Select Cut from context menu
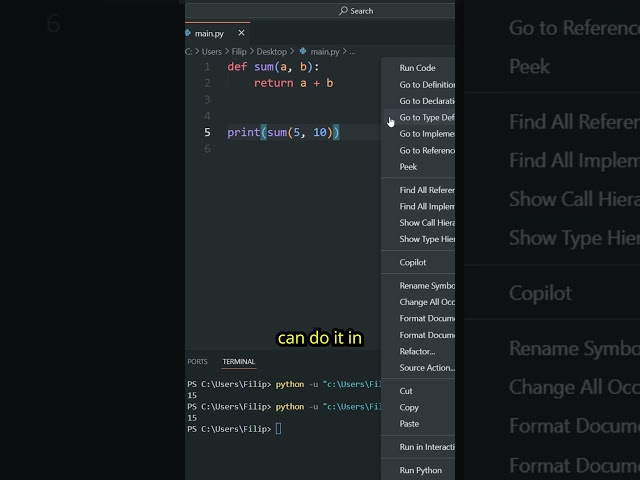640x480 pixels. click(418, 391)
